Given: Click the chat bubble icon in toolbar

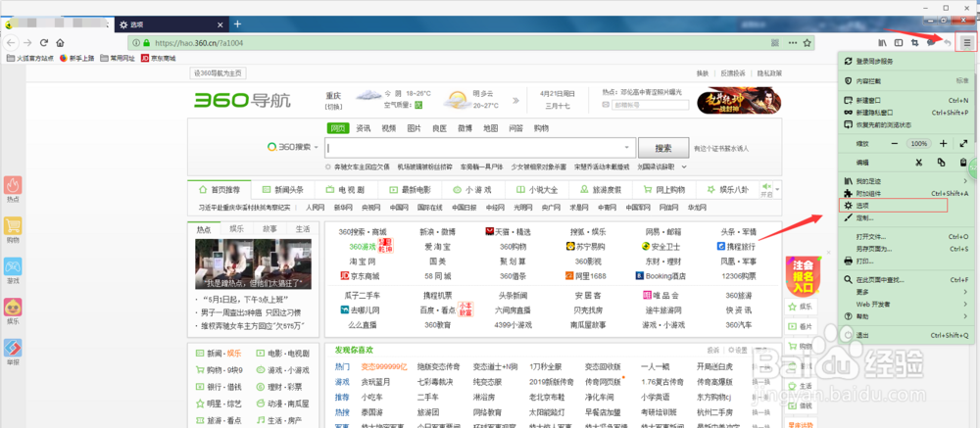Looking at the screenshot, I should 931,42.
